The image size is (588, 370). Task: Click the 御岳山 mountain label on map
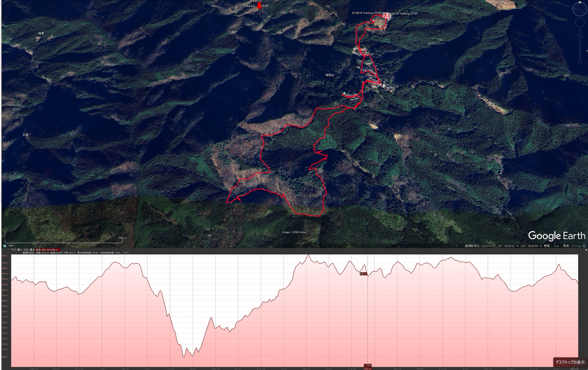330,75
